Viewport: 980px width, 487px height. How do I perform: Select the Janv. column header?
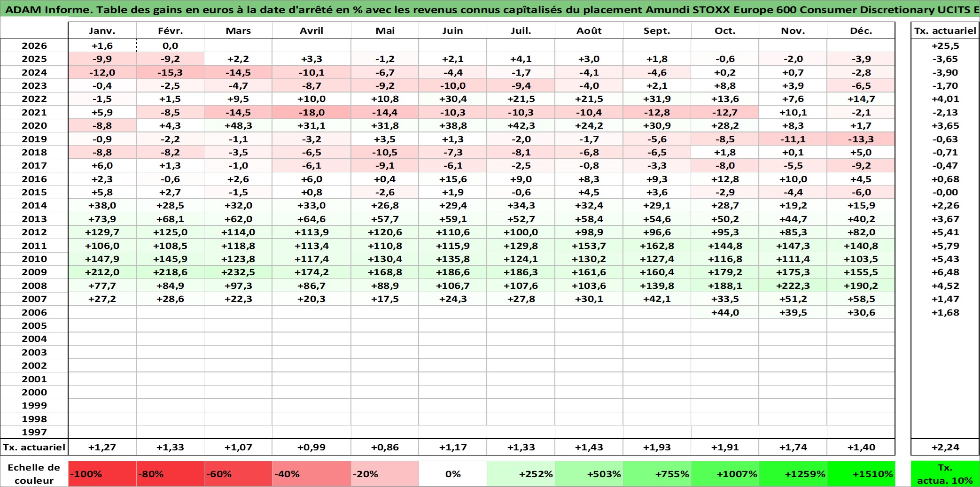(x=102, y=31)
